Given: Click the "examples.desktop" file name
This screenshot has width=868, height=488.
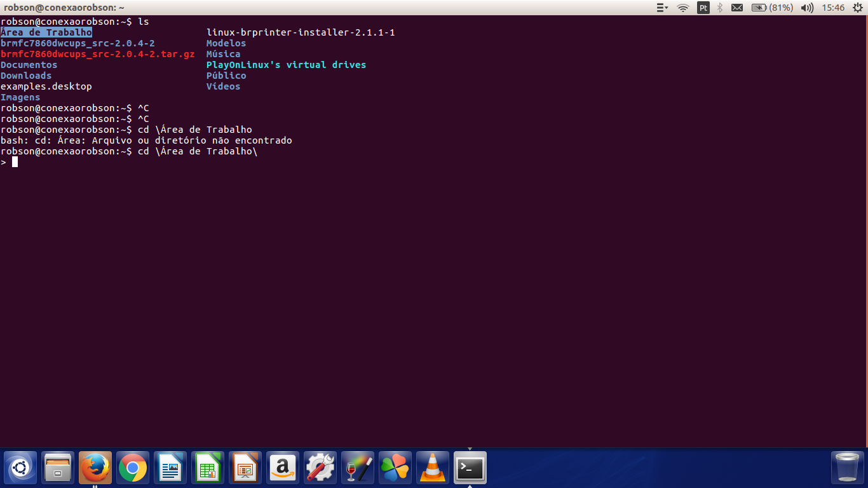Looking at the screenshot, I should tap(46, 86).
